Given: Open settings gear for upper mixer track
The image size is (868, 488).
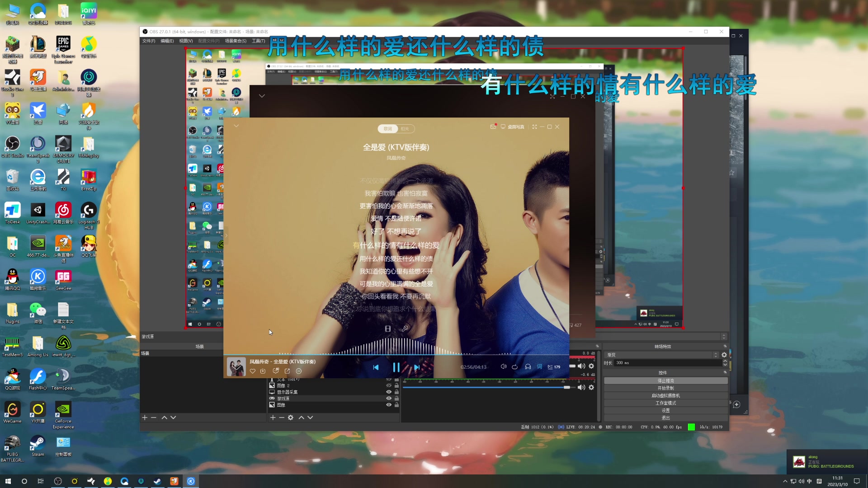Looking at the screenshot, I should pyautogui.click(x=591, y=366).
